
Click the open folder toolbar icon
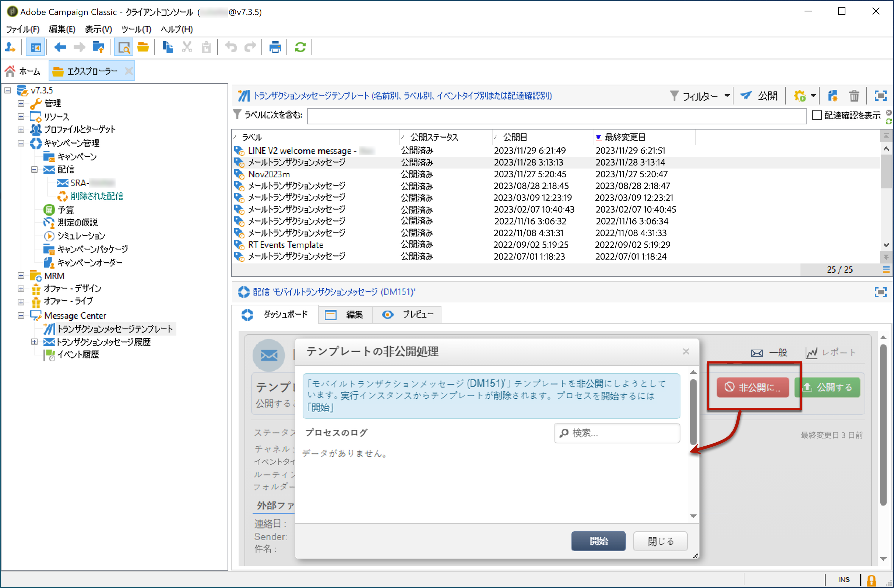tap(143, 47)
